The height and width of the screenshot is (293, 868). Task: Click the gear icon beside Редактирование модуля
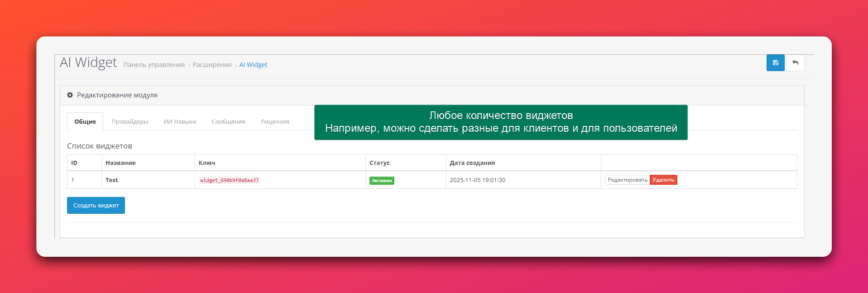pos(70,95)
